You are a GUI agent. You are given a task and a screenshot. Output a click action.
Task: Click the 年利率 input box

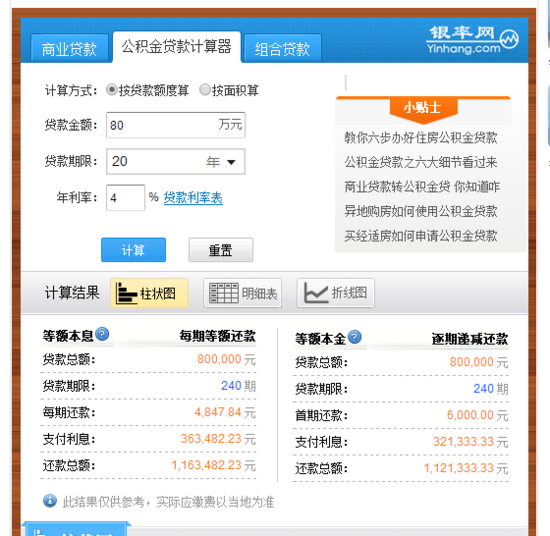point(125,197)
